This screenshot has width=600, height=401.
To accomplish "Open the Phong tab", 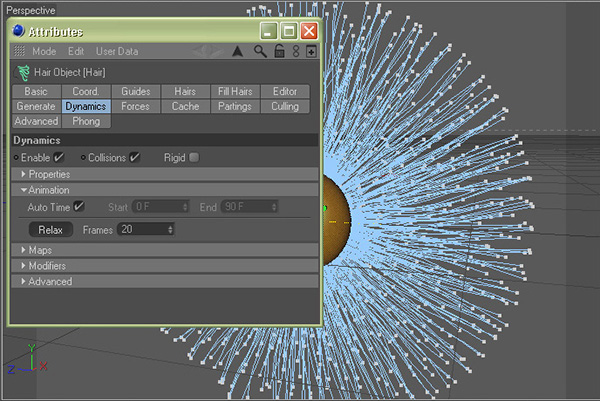I will click(86, 121).
